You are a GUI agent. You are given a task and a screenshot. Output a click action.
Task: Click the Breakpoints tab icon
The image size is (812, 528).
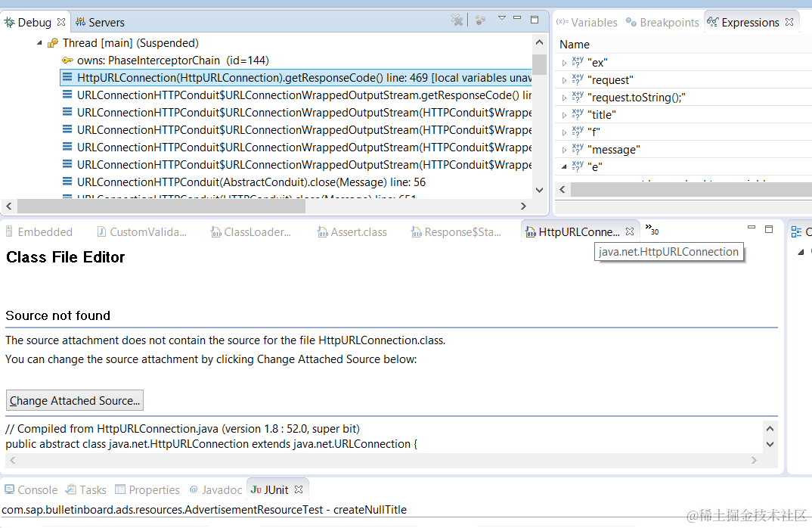pos(631,22)
